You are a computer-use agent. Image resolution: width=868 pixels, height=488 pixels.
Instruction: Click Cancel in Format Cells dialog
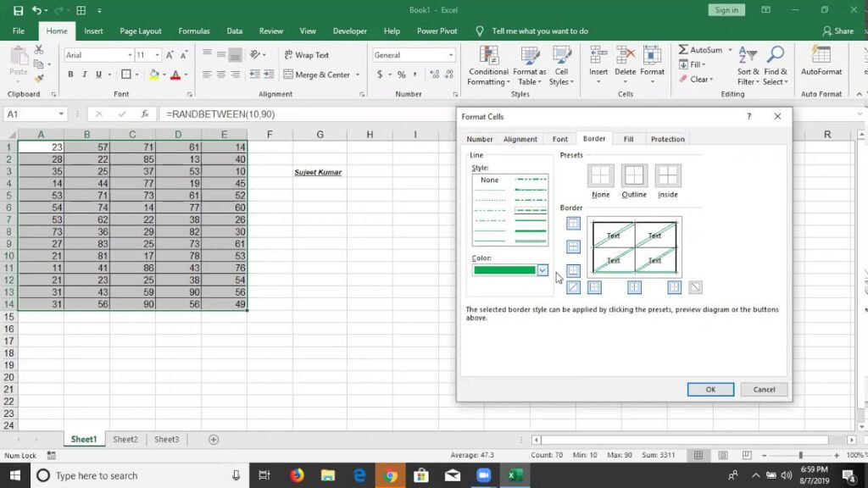pyautogui.click(x=764, y=390)
